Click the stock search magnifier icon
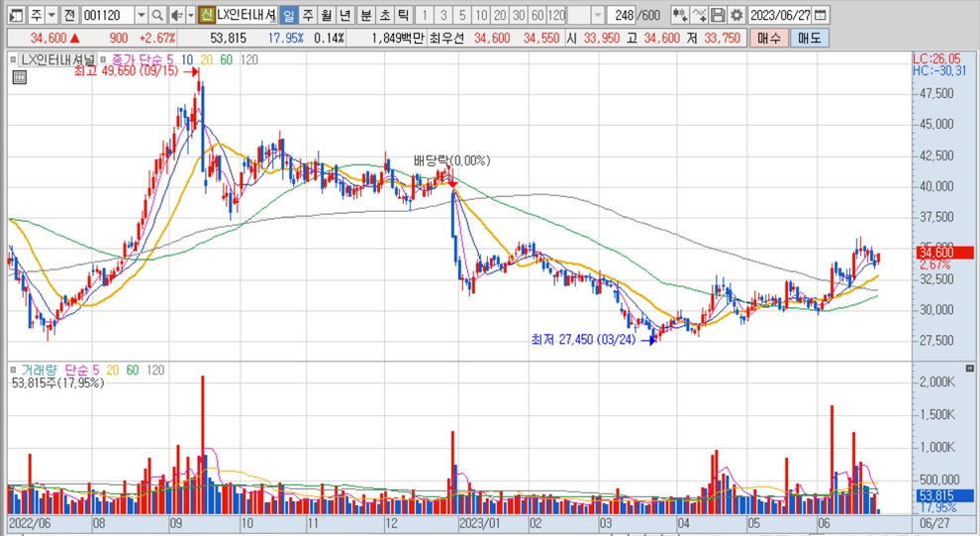980x536 pixels. 157,16
